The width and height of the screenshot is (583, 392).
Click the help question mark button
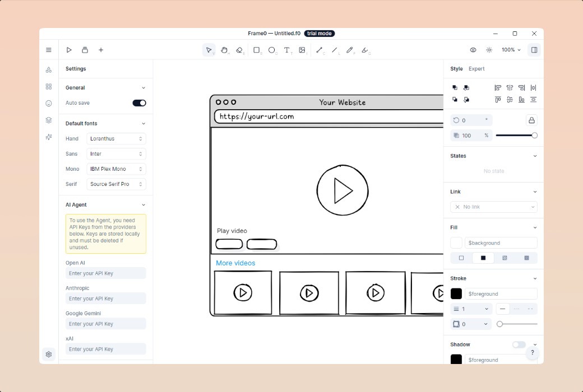533,353
